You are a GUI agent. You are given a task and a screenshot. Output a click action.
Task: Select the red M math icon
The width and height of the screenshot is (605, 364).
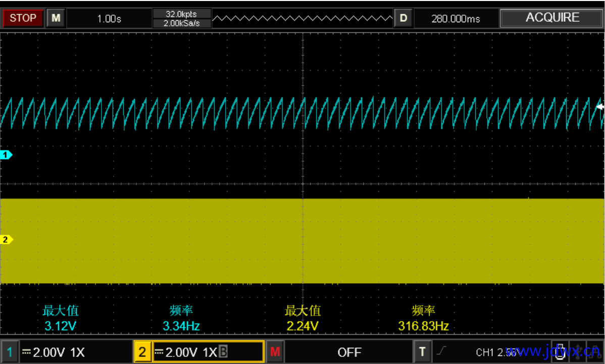click(275, 352)
